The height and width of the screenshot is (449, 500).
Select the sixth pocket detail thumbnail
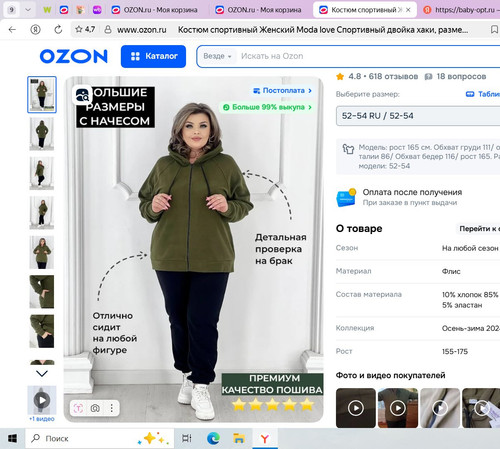click(42, 292)
